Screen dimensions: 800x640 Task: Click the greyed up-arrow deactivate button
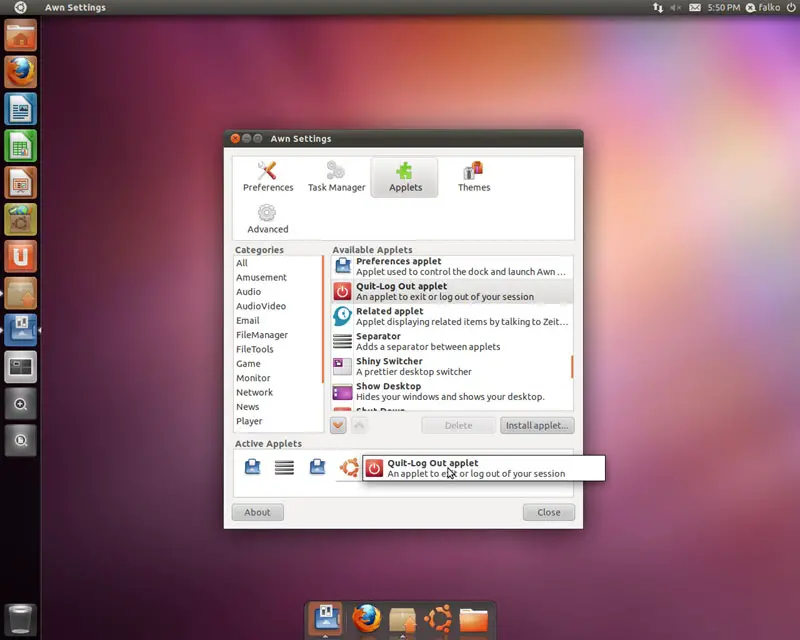coord(359,425)
